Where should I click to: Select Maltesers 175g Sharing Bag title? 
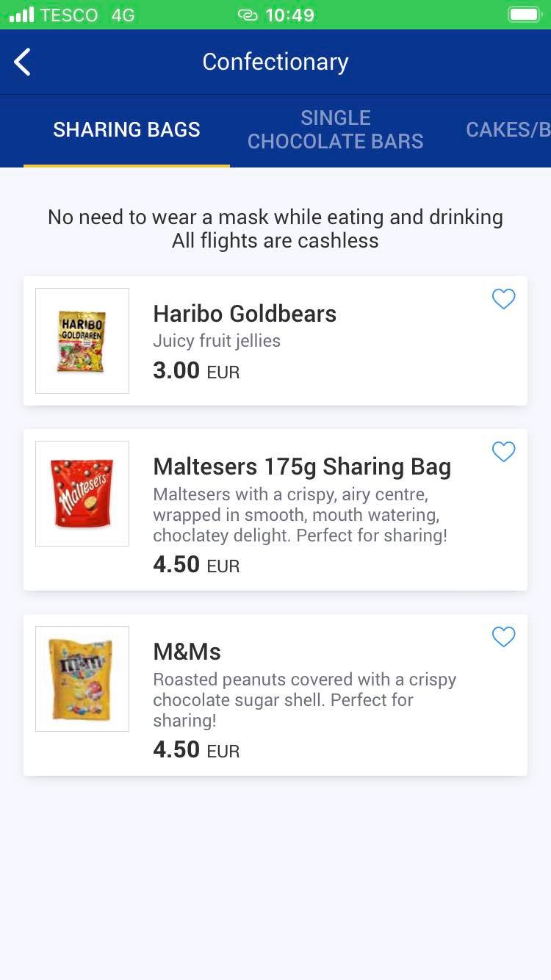(x=302, y=466)
